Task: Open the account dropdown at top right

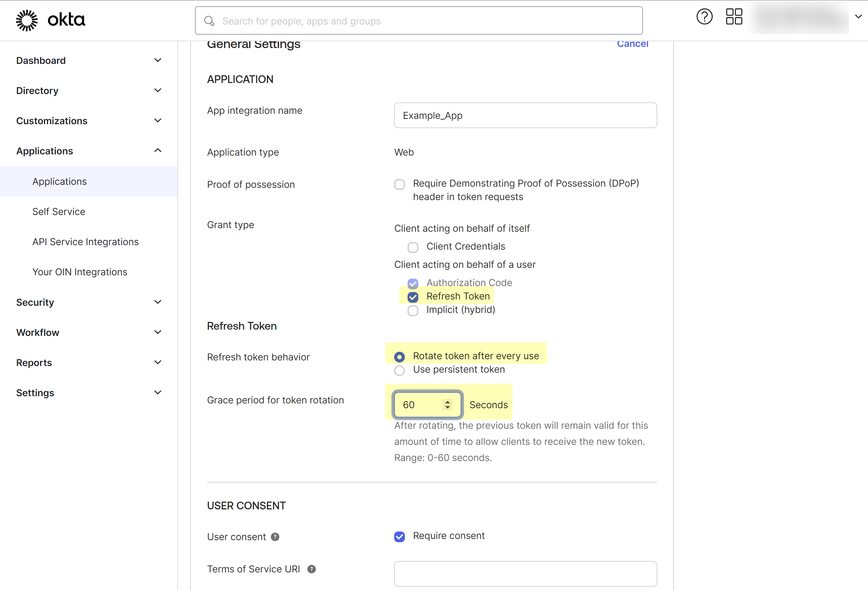Action: 858,16
